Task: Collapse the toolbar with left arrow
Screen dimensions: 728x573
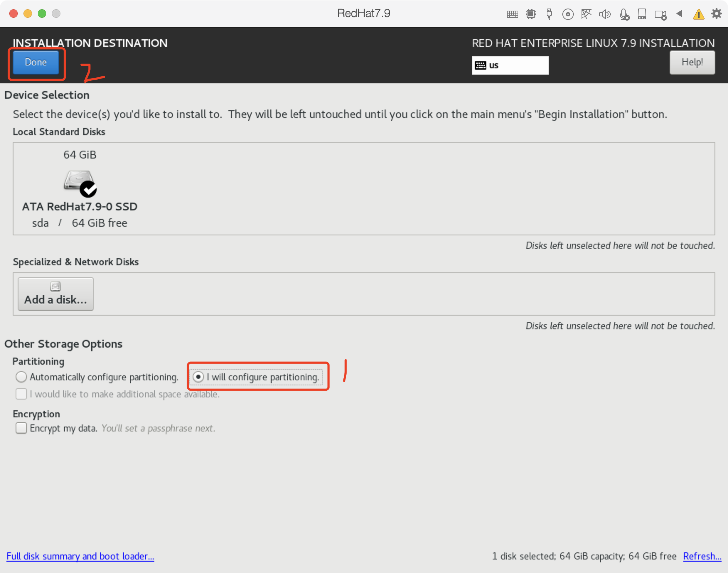Action: (x=679, y=14)
